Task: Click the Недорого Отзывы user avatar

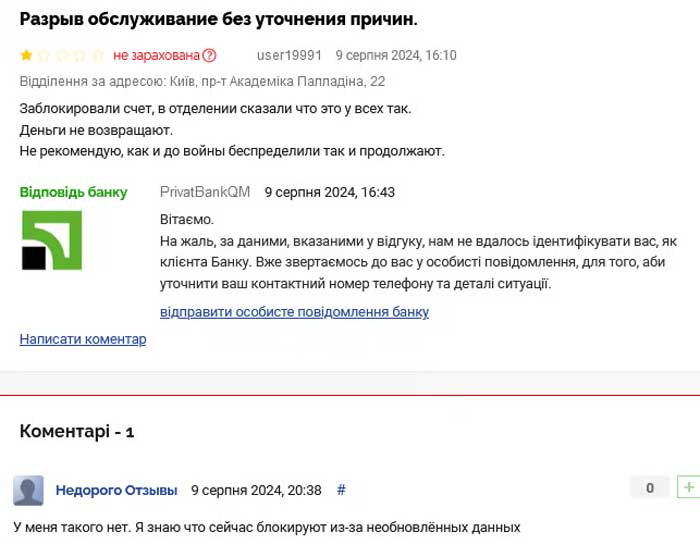Action: [x=29, y=490]
